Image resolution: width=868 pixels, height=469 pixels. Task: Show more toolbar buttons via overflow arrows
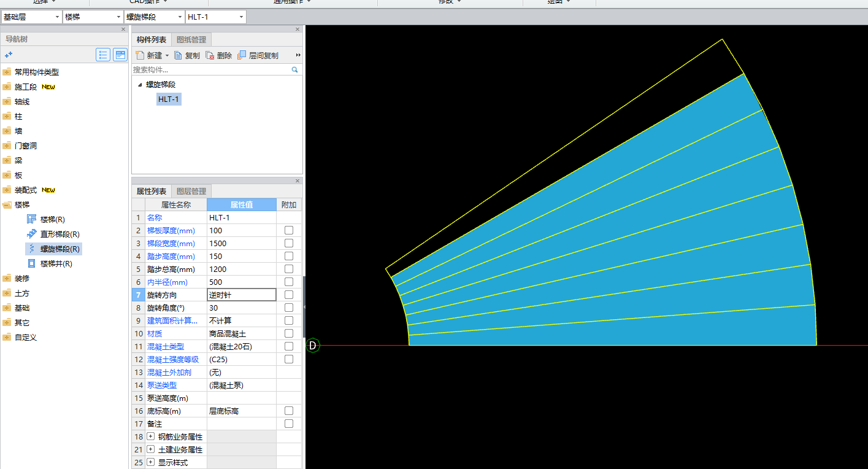[x=298, y=55]
